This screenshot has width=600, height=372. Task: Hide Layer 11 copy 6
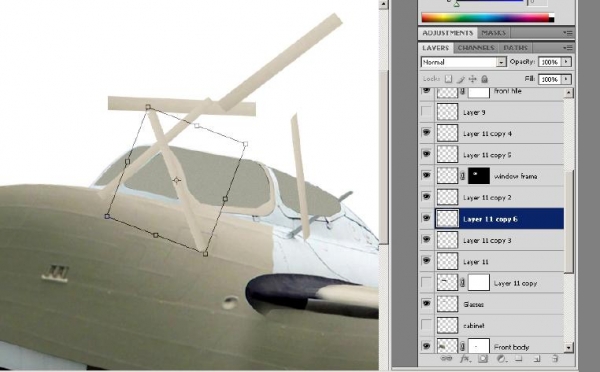(x=426, y=218)
